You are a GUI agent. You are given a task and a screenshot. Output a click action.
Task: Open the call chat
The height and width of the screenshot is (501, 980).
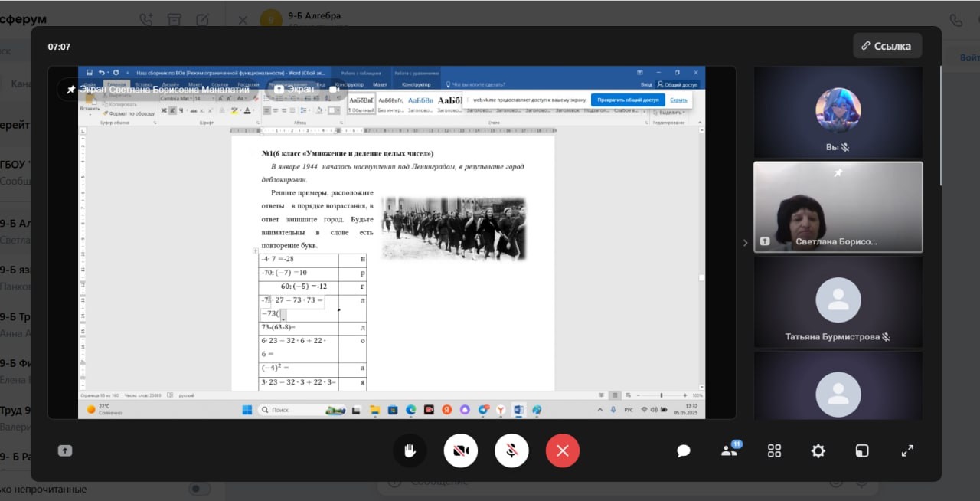pos(684,450)
